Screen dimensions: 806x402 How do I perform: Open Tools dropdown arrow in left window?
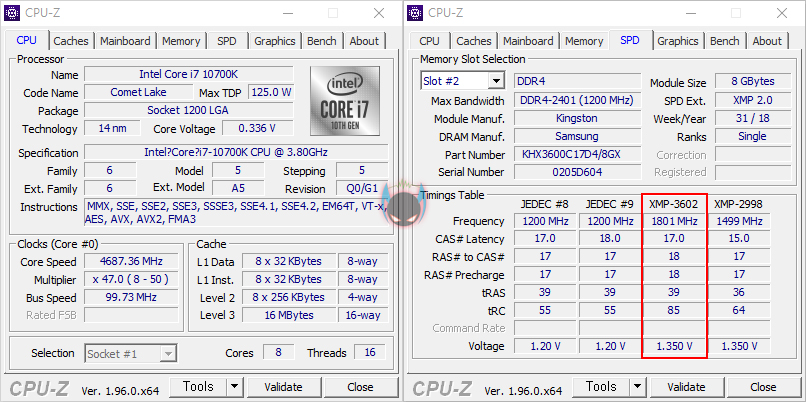[234, 387]
